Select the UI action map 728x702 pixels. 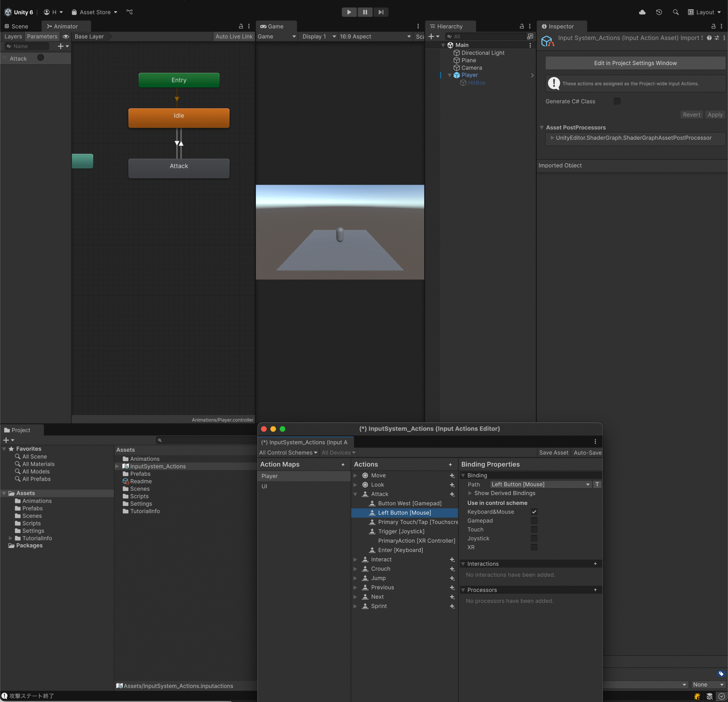(304, 486)
